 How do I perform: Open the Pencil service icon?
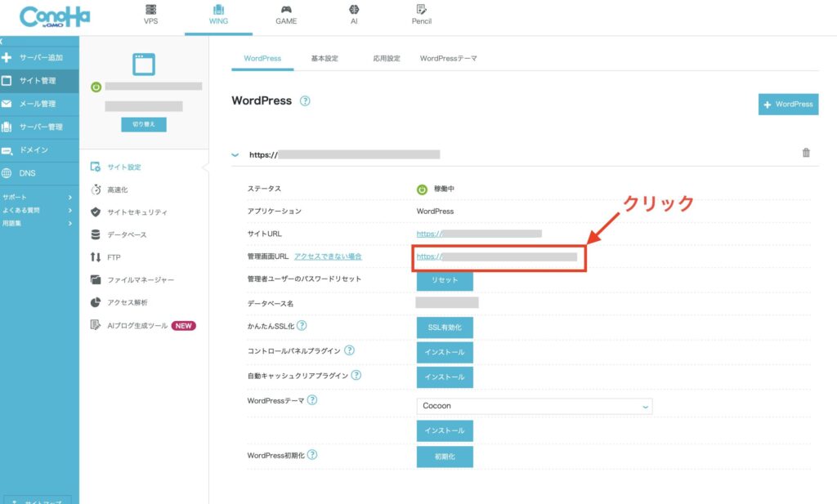tap(421, 10)
